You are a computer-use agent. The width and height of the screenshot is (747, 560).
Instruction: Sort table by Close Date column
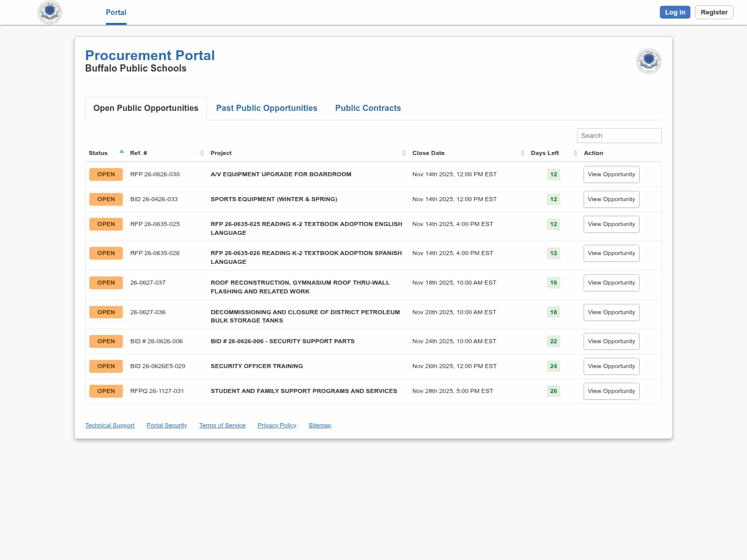[x=522, y=153]
